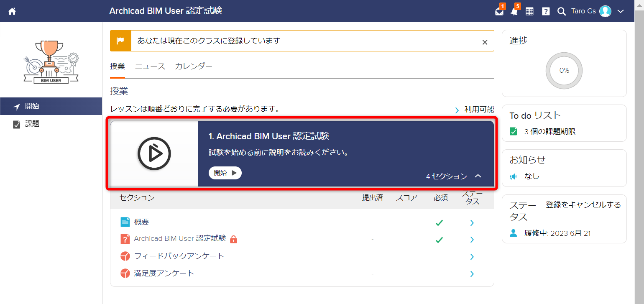Open フィードバックアンケート section
This screenshot has width=644, height=304.
179,256
